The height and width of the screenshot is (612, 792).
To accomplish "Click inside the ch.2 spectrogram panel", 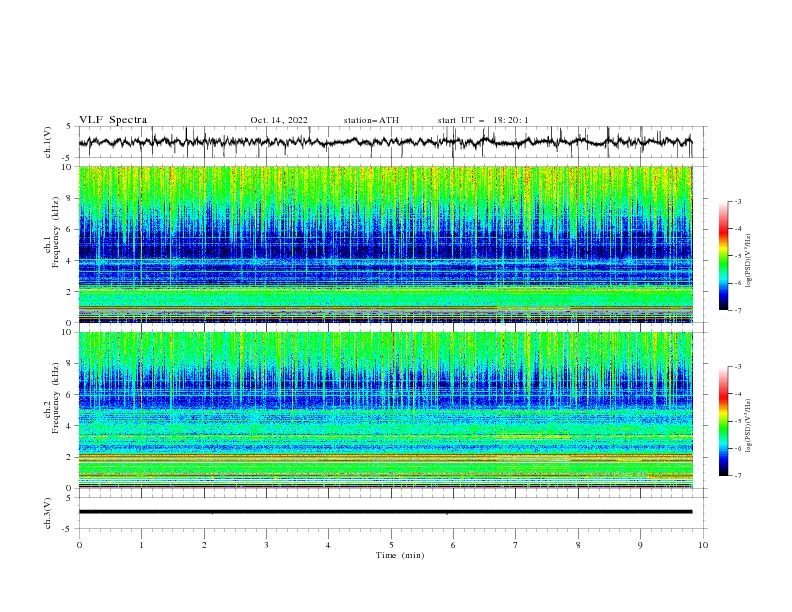I will pyautogui.click(x=386, y=410).
